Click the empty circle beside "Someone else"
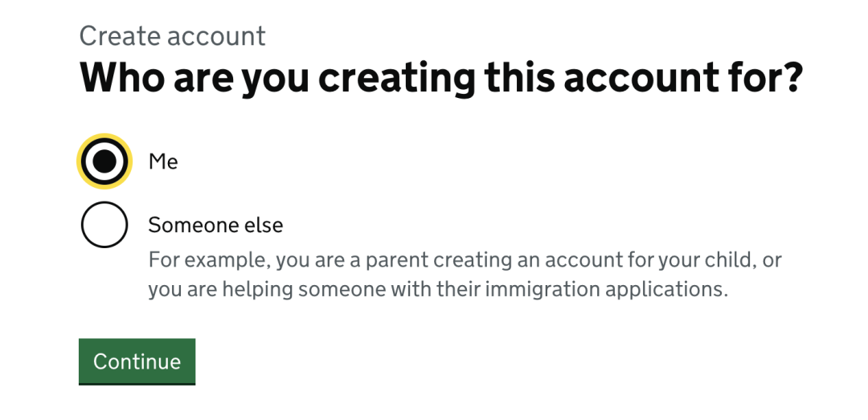This screenshot has width=868, height=420. (x=104, y=225)
